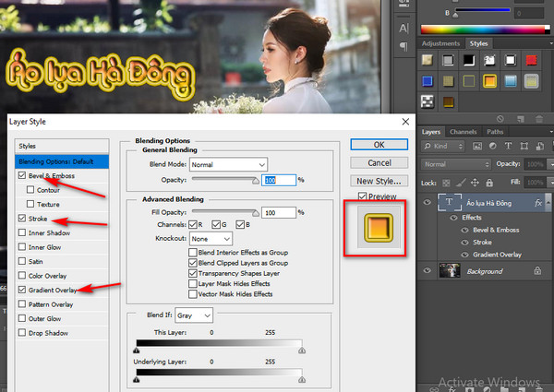Viewport: 554px width, 392px height.
Task: Enable the Texture checkbox
Action: 30,204
